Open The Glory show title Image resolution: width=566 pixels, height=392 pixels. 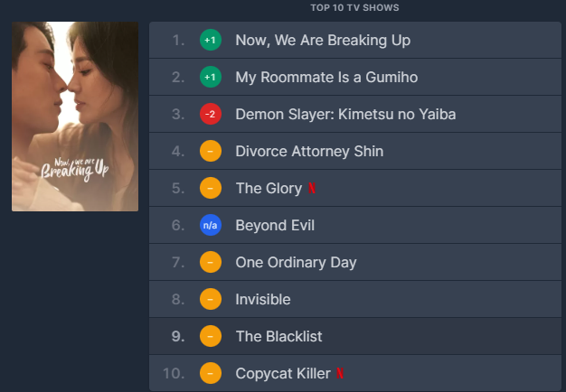tap(268, 189)
